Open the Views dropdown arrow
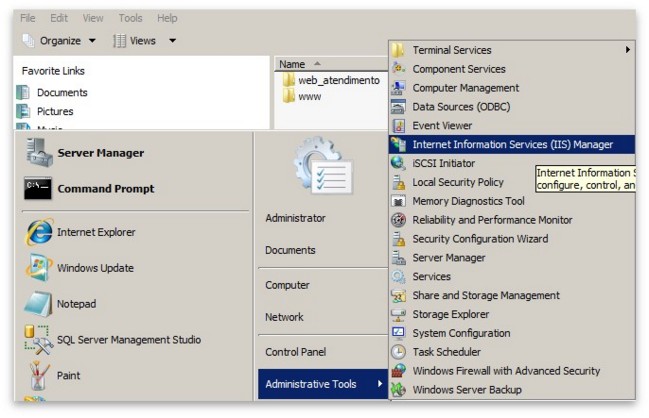 pos(173,41)
